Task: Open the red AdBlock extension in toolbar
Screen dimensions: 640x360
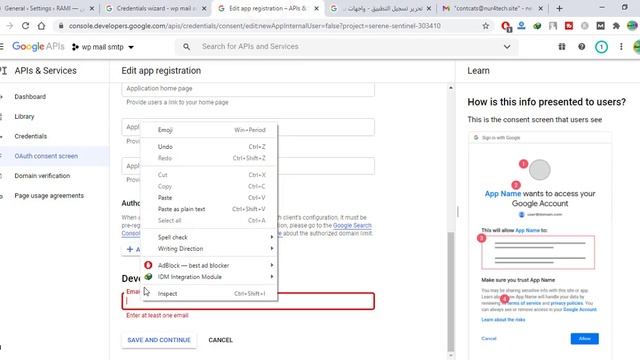Action: (x=506, y=26)
